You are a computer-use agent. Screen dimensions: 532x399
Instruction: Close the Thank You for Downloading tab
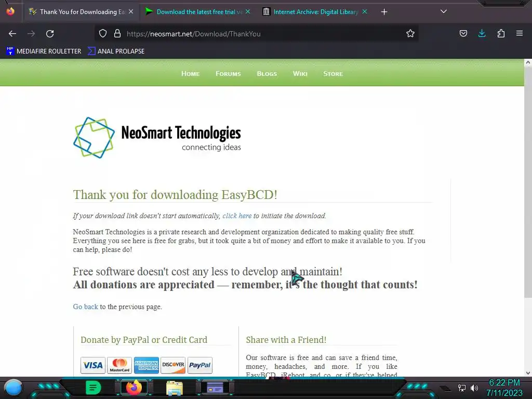click(x=131, y=11)
